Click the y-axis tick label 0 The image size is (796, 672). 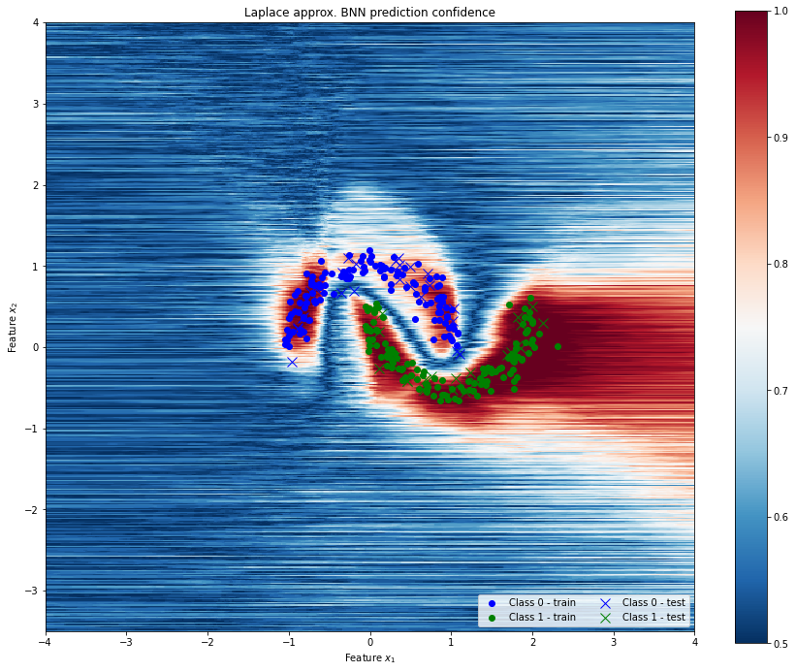(x=36, y=348)
